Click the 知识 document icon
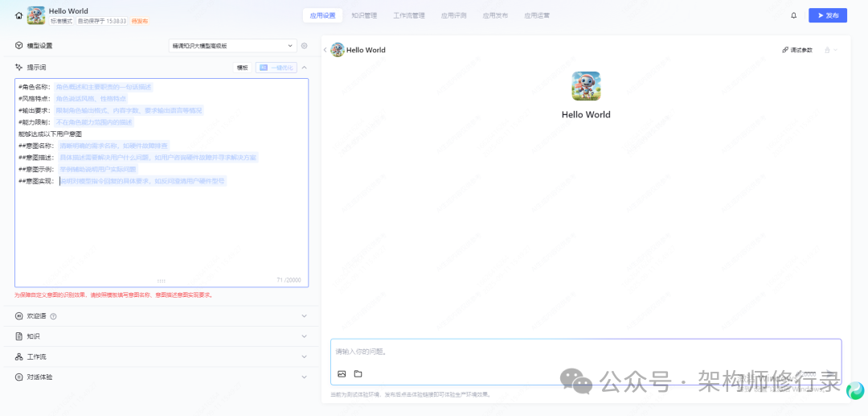This screenshot has width=868, height=416. click(x=18, y=336)
